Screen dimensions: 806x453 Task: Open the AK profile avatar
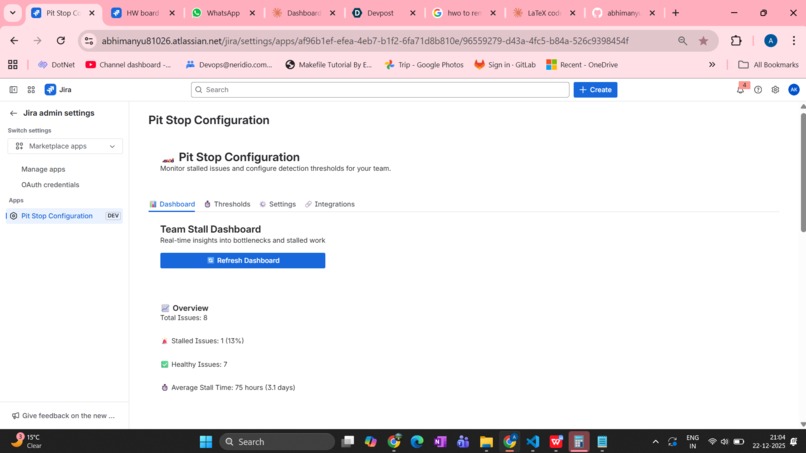pos(794,89)
